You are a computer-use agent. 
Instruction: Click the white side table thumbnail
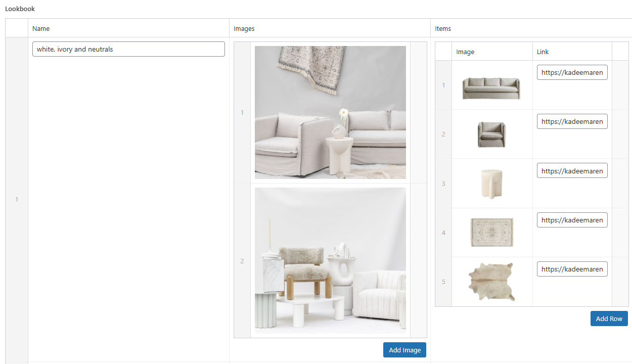(491, 184)
